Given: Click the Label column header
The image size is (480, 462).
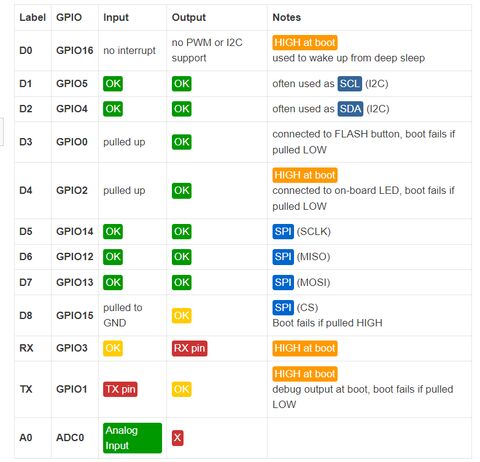Looking at the screenshot, I should [x=32, y=17].
